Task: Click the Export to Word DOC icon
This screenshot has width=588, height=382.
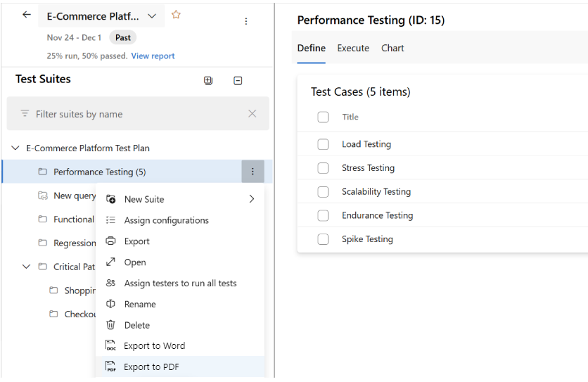Action: (110, 345)
